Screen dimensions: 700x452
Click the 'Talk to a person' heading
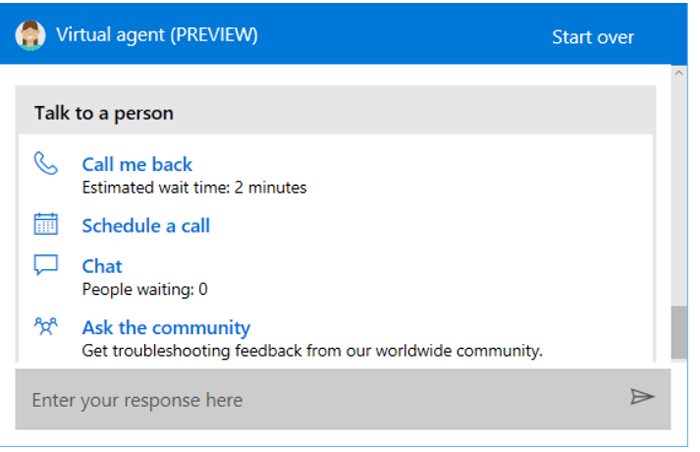point(104,113)
